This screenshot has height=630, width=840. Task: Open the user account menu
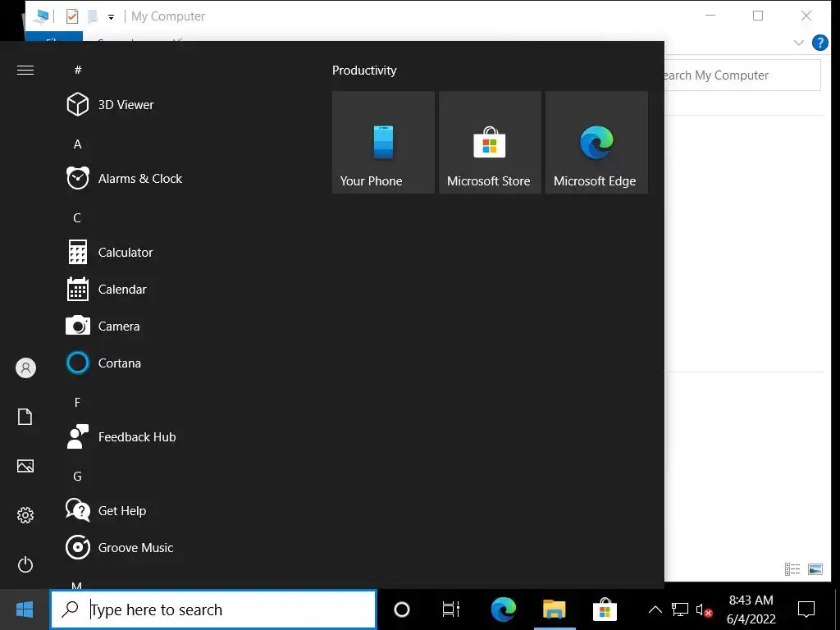25,368
